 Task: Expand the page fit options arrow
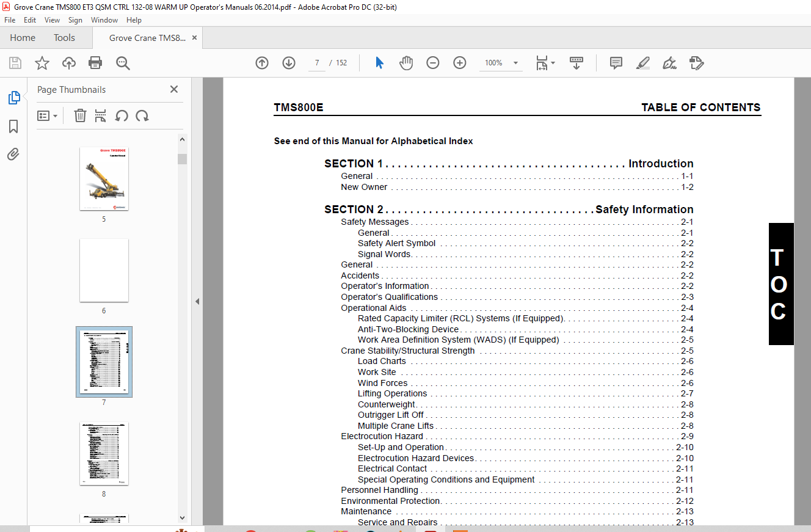pyautogui.click(x=553, y=63)
